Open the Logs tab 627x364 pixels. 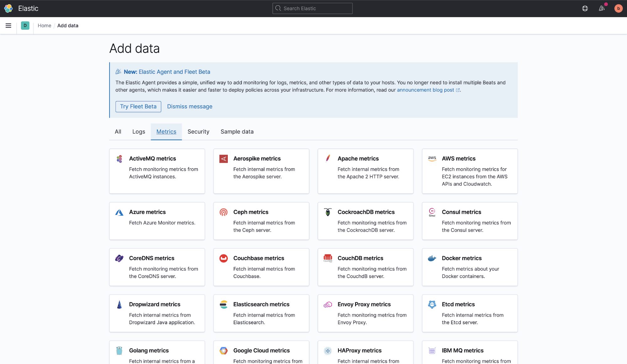tap(138, 131)
